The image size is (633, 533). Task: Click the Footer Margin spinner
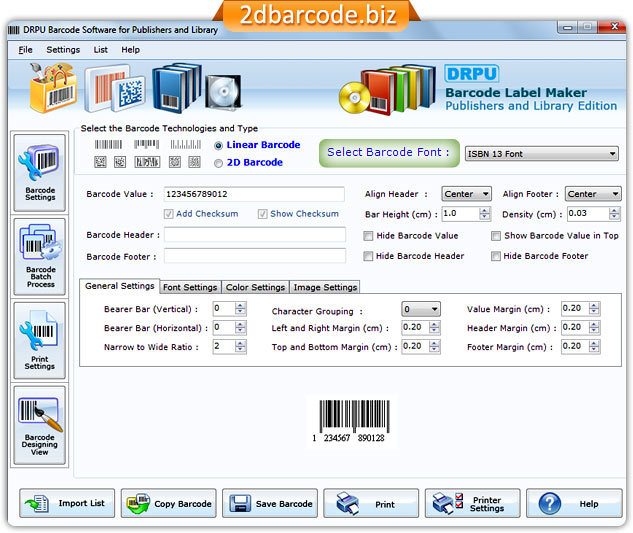pyautogui.click(x=594, y=346)
